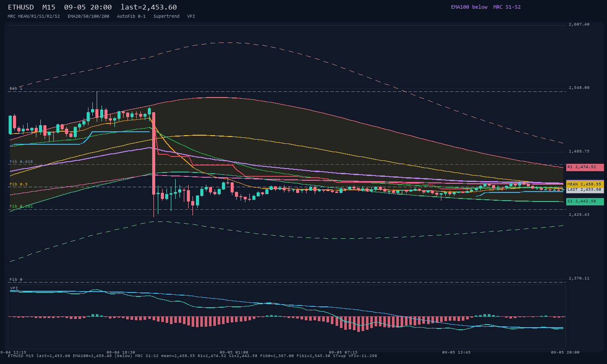Click the VFI panel label

[x=14, y=288]
